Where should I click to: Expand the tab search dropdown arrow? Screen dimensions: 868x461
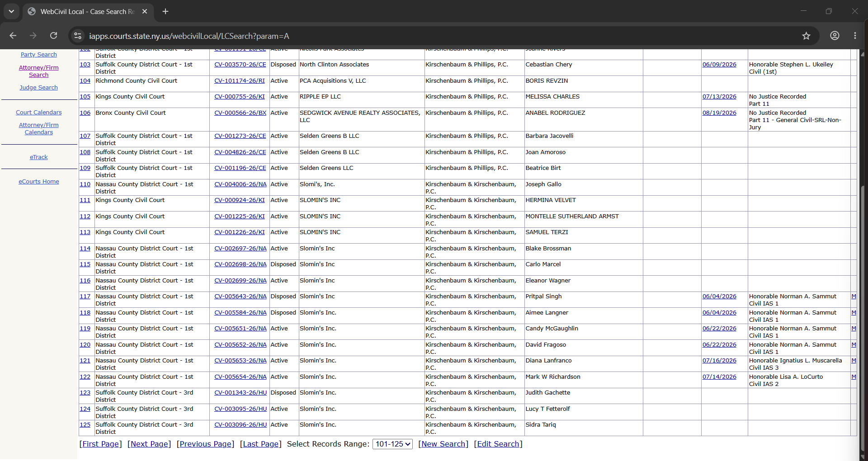point(11,11)
